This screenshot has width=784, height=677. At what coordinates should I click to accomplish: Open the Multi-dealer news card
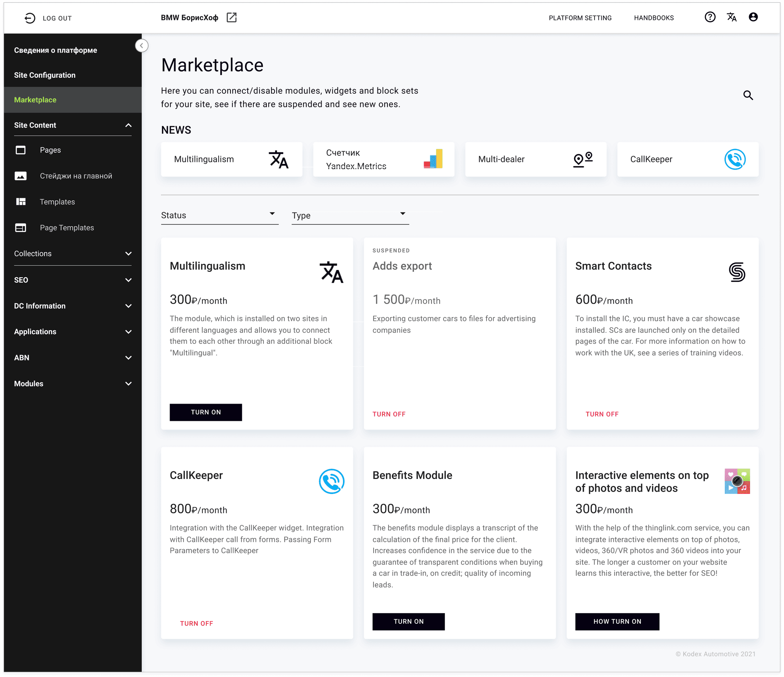pyautogui.click(x=535, y=159)
